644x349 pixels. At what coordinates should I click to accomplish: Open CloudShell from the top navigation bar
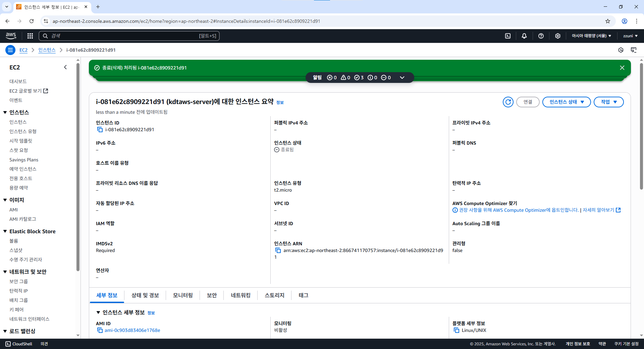click(508, 36)
